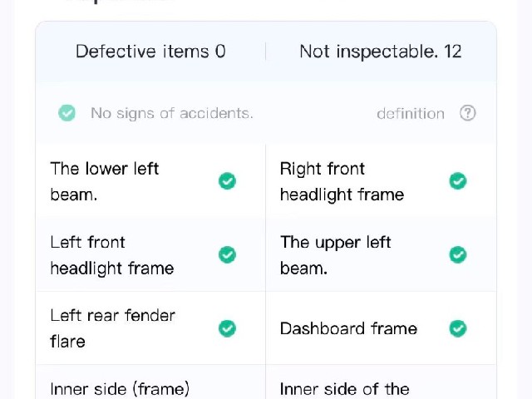The width and height of the screenshot is (532, 399).
Task: Click the definition help question mark icon
Action: [x=467, y=113]
